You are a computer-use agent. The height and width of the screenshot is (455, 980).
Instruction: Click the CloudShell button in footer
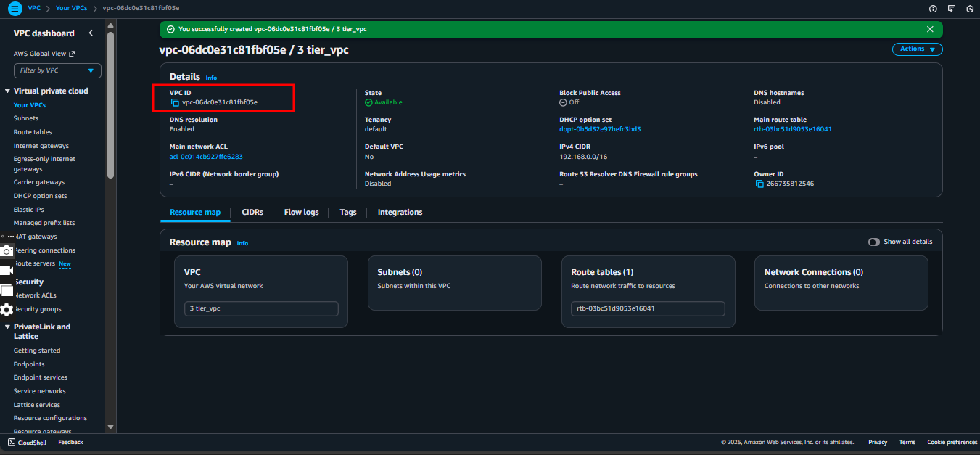(28, 442)
